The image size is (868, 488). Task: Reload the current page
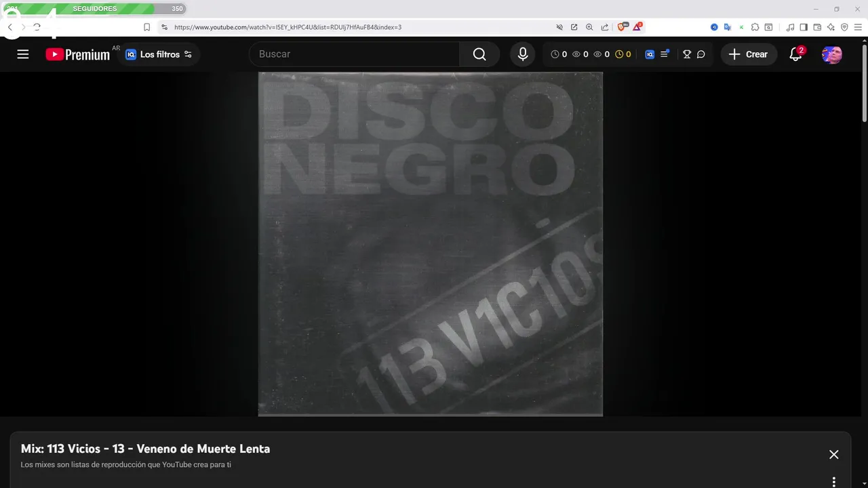tap(37, 27)
